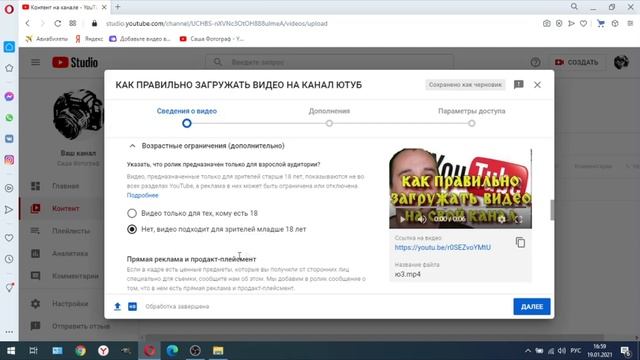Open new browser tab
Screen dimensions: 640x360
[118, 7]
